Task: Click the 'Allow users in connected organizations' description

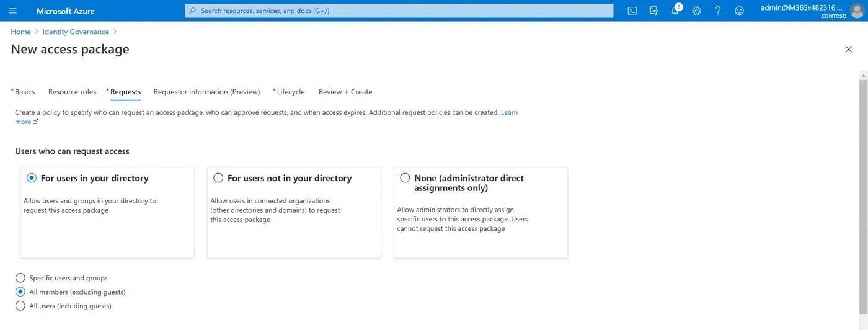Action: (275, 210)
